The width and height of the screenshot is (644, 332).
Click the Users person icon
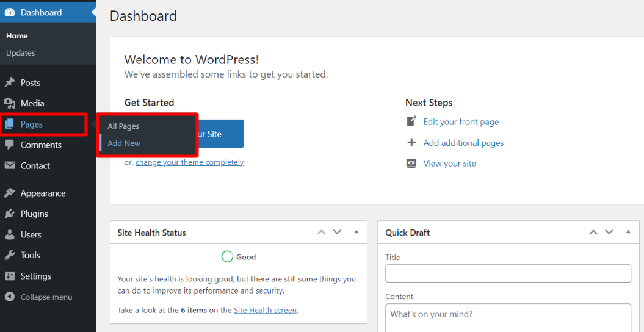10,234
